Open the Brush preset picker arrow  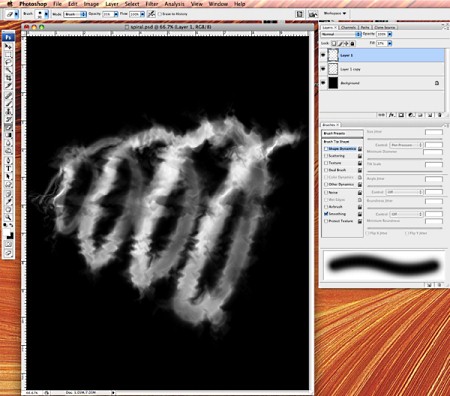click(x=46, y=14)
